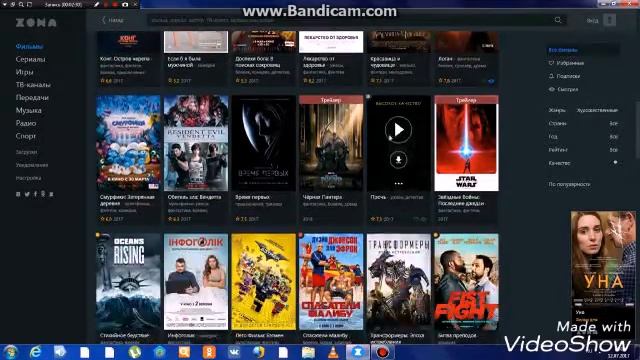Launch Internet Explorer from taskbar
This screenshot has height=360, width=640.
pyautogui.click(x=36, y=352)
